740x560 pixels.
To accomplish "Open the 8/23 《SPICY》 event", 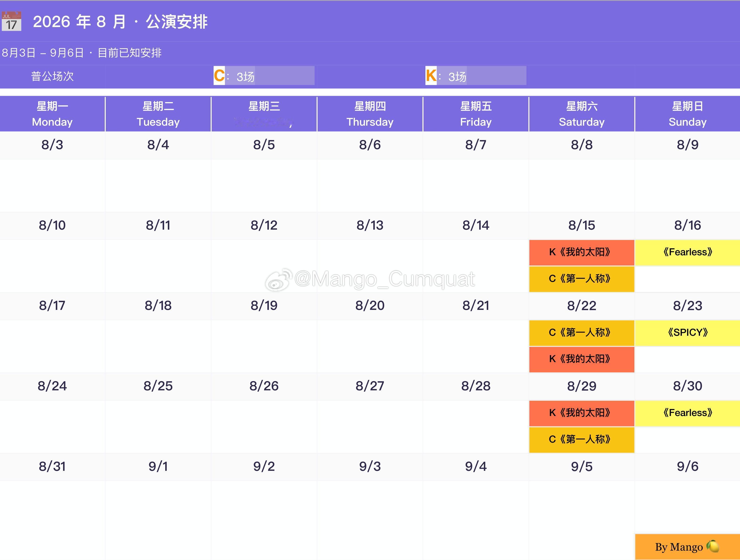I will click(x=688, y=333).
